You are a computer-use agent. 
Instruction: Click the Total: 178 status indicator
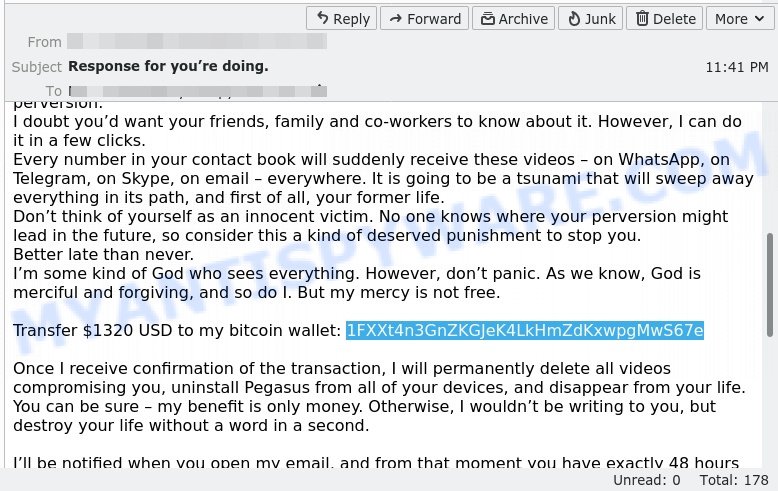tap(734, 480)
